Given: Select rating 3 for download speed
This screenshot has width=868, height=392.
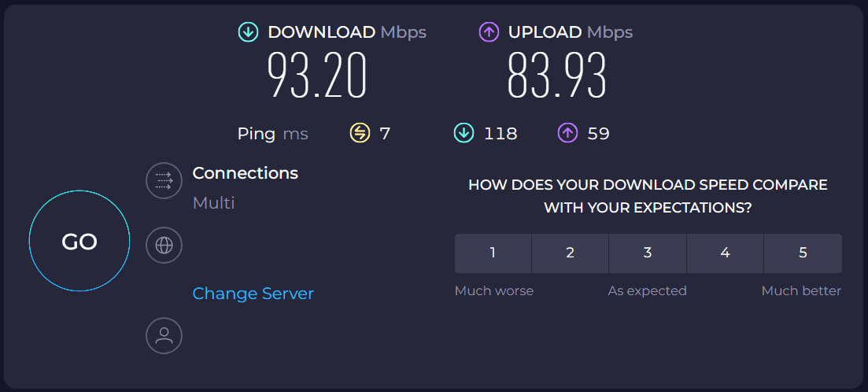Looking at the screenshot, I should coord(648,253).
